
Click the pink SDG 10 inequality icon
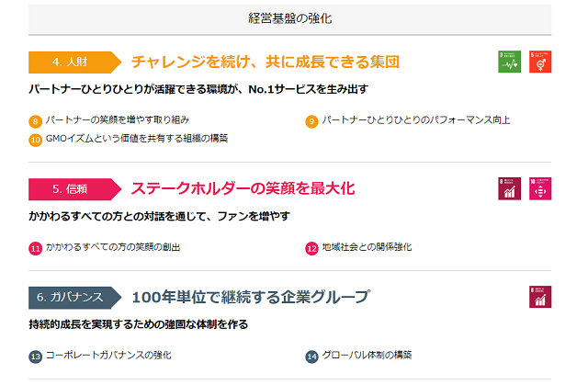[x=540, y=188]
